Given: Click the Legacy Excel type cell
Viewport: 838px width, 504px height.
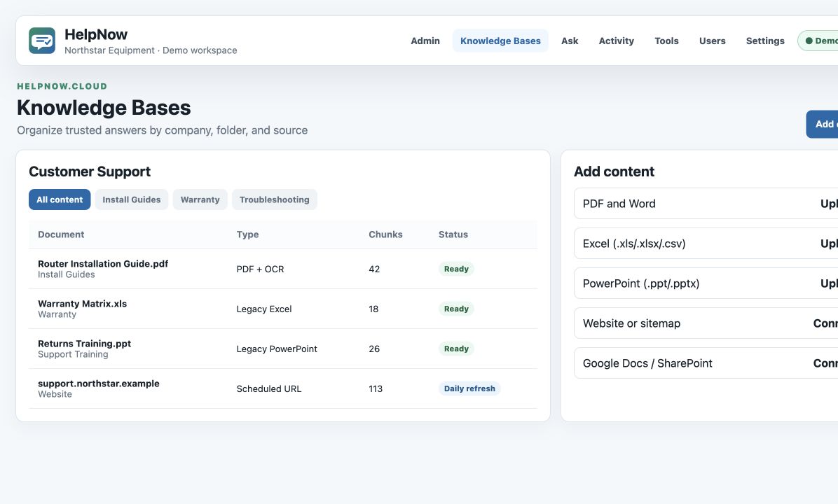Looking at the screenshot, I should point(264,309).
